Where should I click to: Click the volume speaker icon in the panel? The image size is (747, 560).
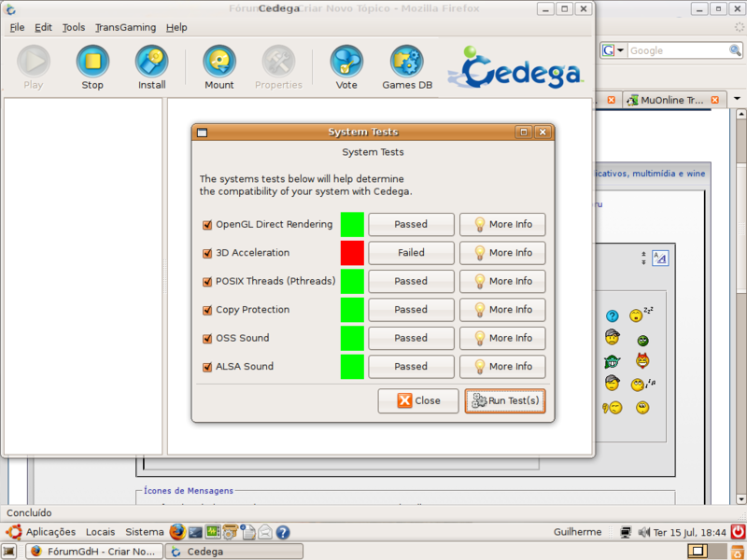click(643, 532)
